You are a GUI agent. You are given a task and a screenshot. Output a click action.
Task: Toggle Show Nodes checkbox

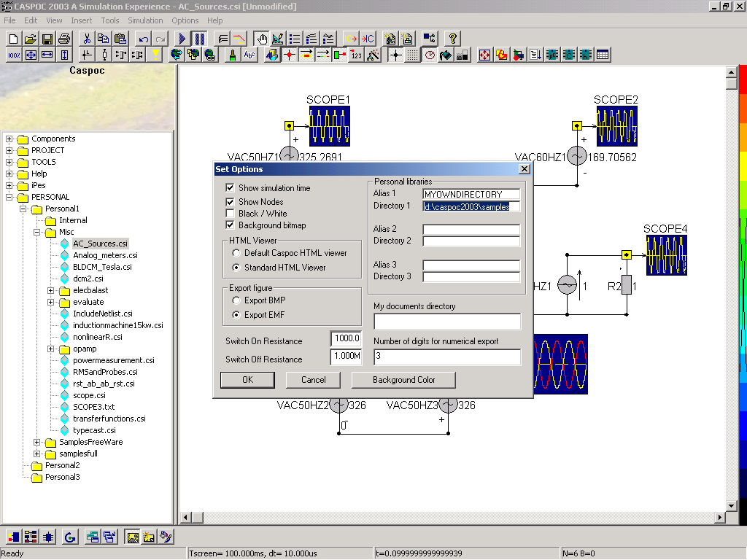click(x=230, y=201)
